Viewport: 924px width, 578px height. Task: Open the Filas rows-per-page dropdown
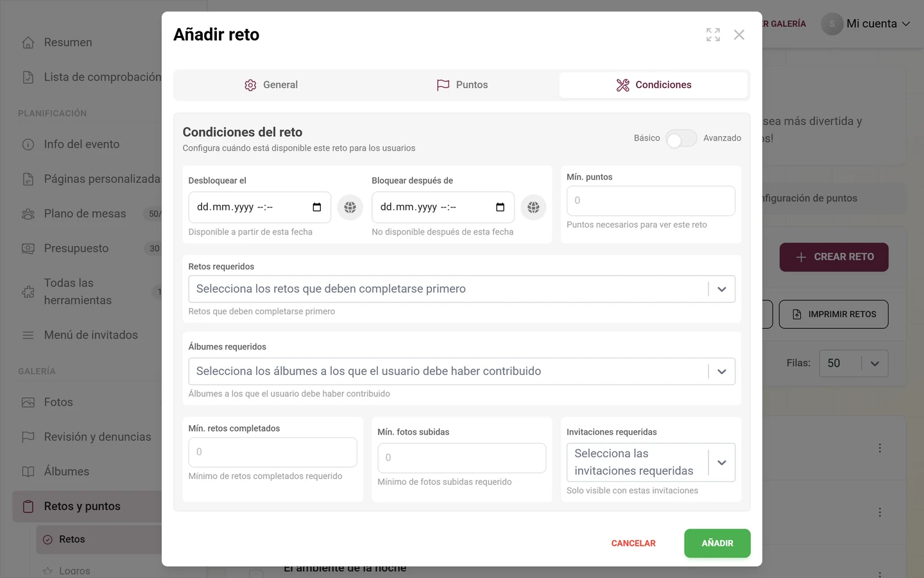853,363
